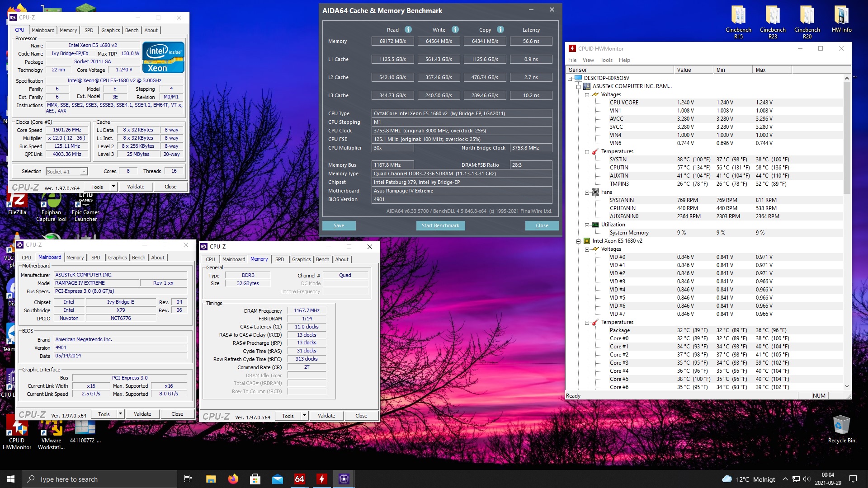The width and height of the screenshot is (868, 488).
Task: Open Microsoft Store from the taskbar
Action: point(255,479)
